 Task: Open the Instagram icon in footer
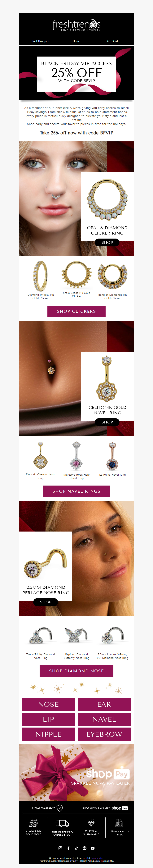tap(60, 848)
